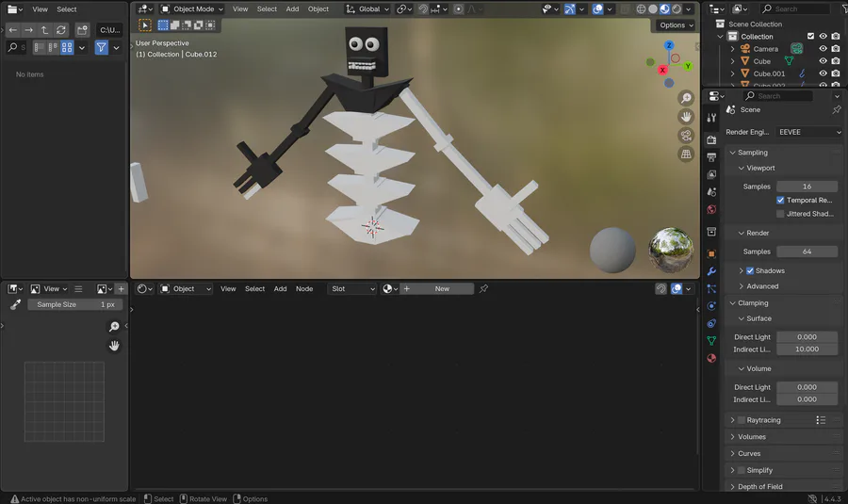Create new directory in file browser
This screenshot has height=504, width=848.
pos(82,30)
